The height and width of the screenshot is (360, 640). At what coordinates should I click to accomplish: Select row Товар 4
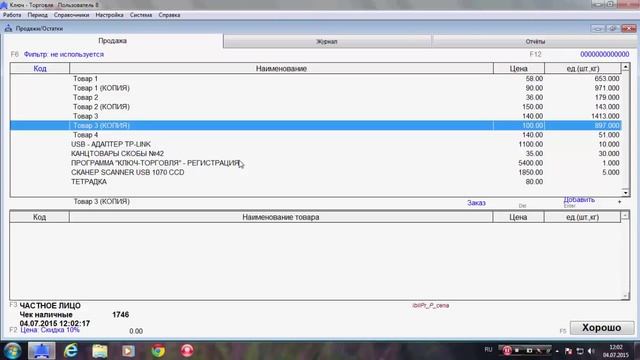[316, 135]
